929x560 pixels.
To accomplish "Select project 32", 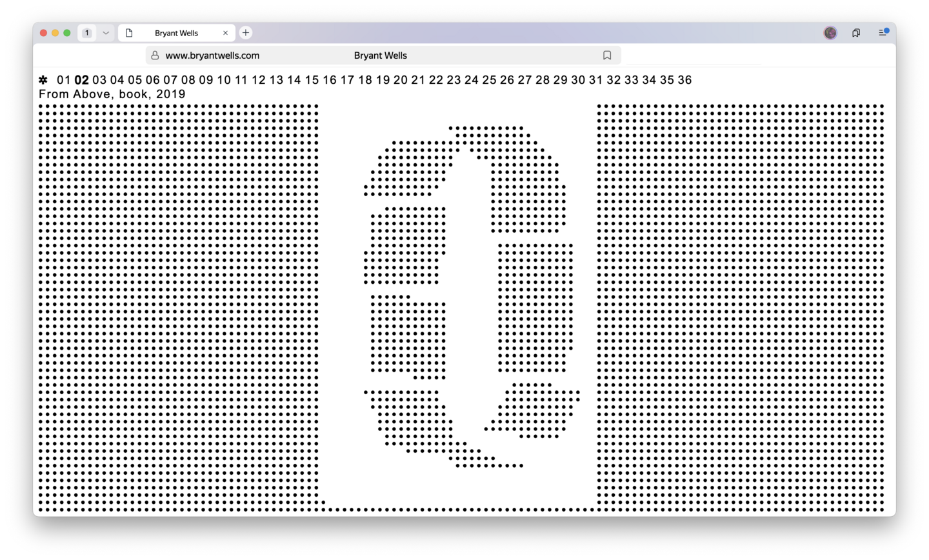I will click(x=614, y=80).
